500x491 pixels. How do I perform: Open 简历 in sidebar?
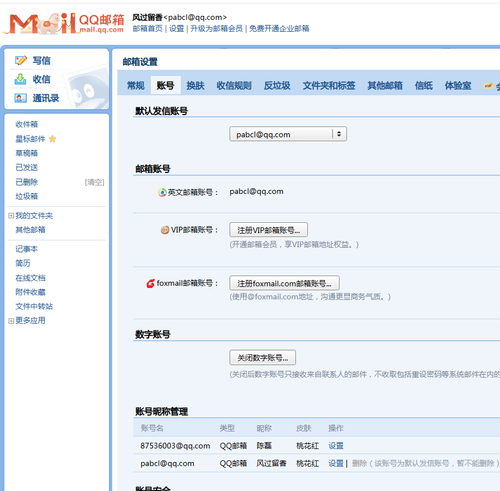point(23,263)
